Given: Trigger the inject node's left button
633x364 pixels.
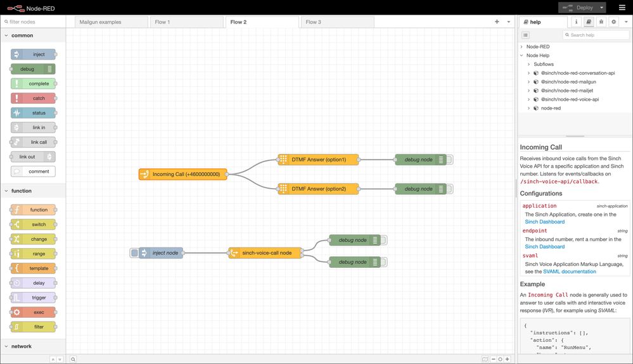Looking at the screenshot, I should (x=134, y=253).
